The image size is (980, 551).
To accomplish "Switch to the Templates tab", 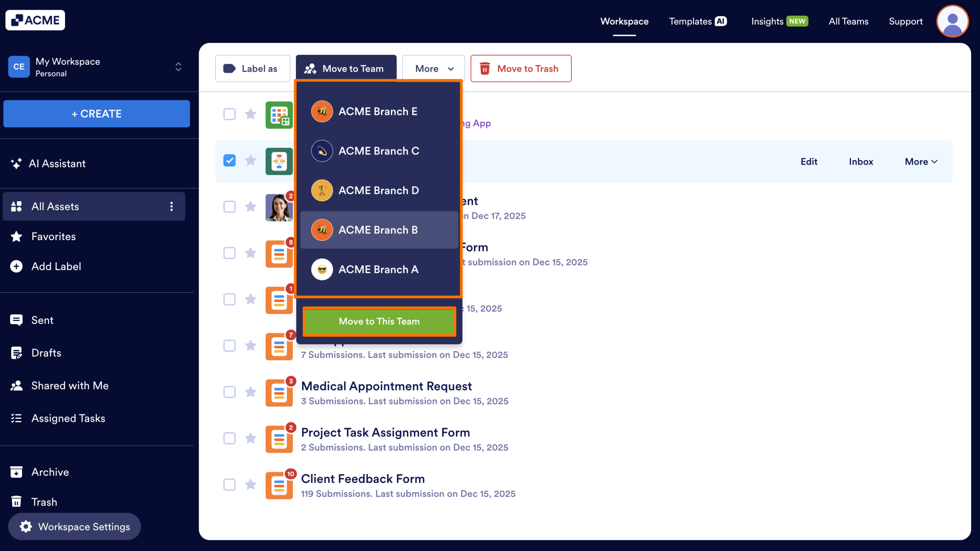I will (697, 21).
